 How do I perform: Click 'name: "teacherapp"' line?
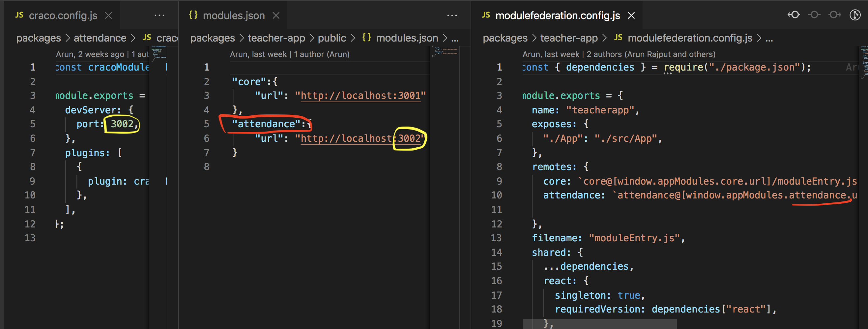point(586,110)
